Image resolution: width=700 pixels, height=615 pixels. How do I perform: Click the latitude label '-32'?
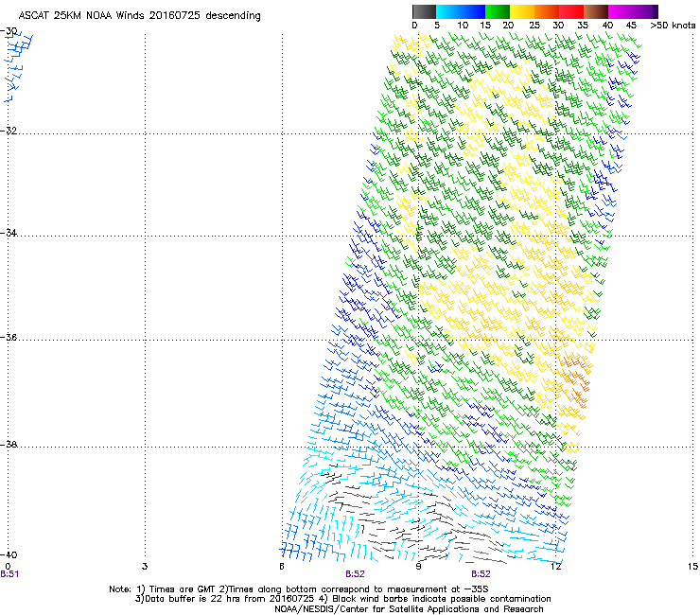click(x=9, y=131)
